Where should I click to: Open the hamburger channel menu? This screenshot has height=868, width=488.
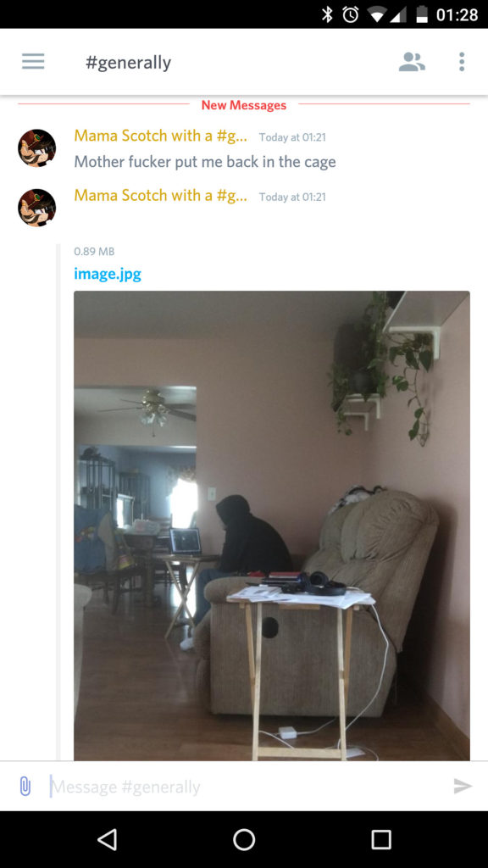coord(33,61)
